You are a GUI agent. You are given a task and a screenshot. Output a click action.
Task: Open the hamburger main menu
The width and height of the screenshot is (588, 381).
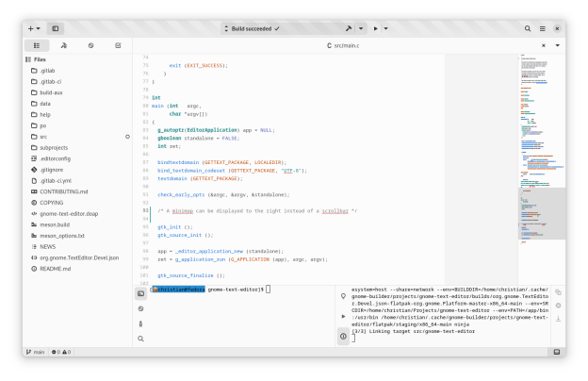tap(542, 29)
